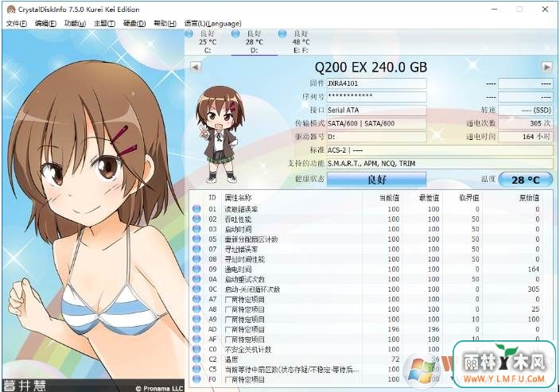Screen dimensions: 560x392
Task: Click the 当前值 column header
Action: click(x=382, y=197)
